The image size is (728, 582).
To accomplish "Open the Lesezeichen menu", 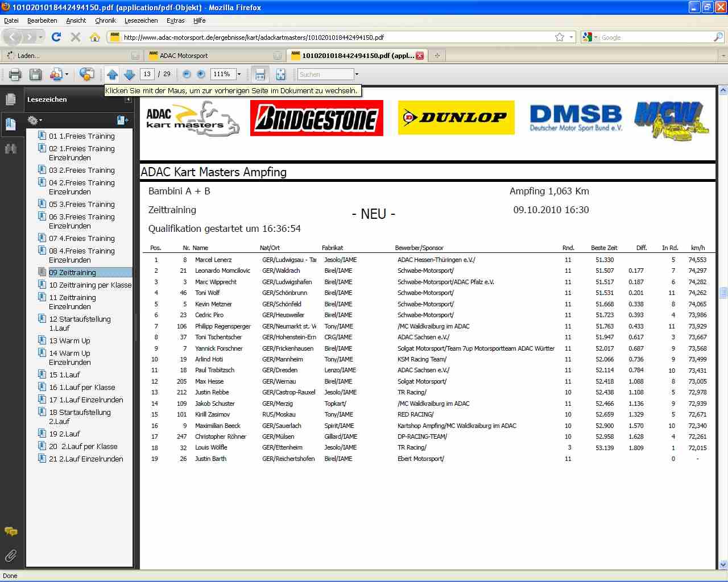I will point(141,20).
